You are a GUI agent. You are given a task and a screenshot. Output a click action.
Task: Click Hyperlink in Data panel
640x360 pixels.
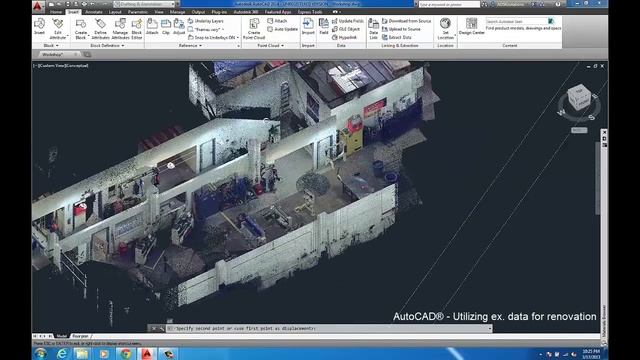(344, 37)
